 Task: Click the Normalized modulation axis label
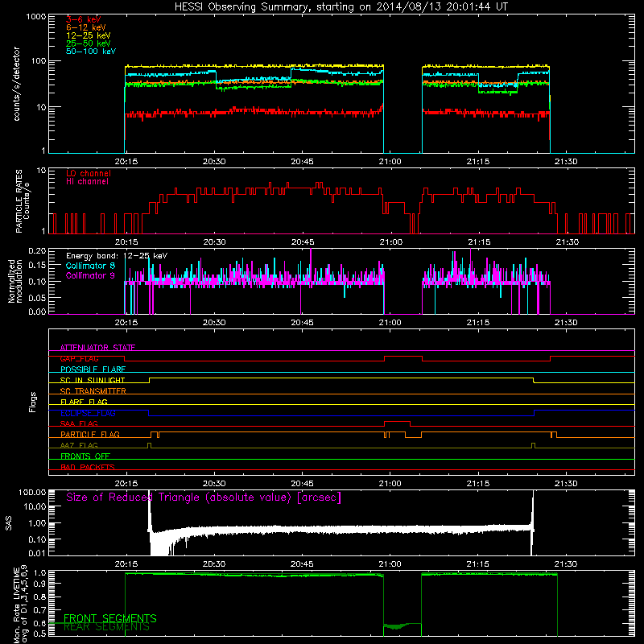[15, 281]
